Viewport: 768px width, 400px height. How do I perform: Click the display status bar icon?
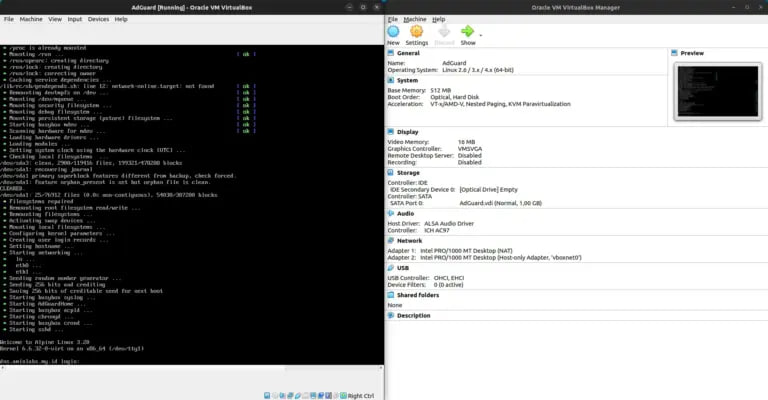(313, 396)
